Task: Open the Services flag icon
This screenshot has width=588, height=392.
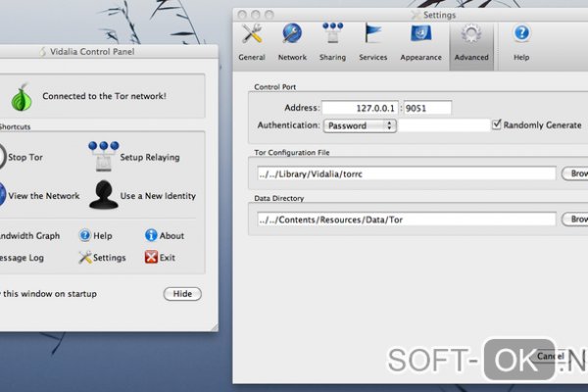Action: point(372,36)
